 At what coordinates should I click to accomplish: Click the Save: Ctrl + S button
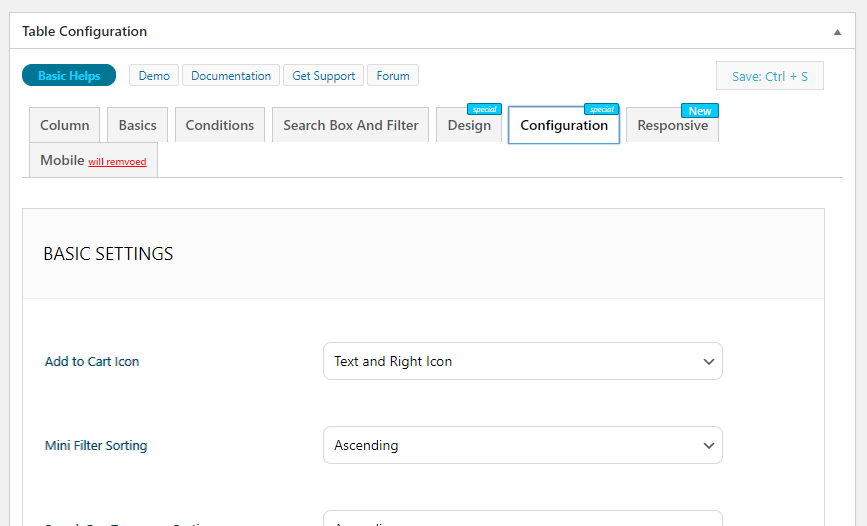770,76
